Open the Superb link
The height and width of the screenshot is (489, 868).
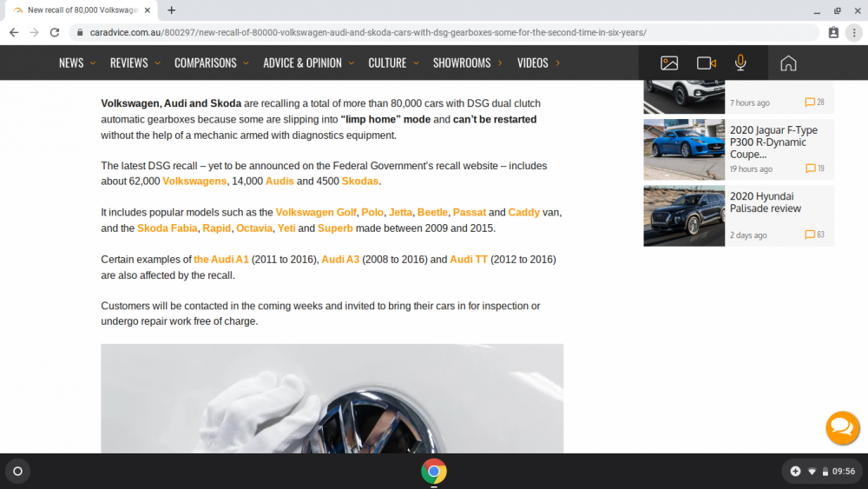(x=335, y=228)
